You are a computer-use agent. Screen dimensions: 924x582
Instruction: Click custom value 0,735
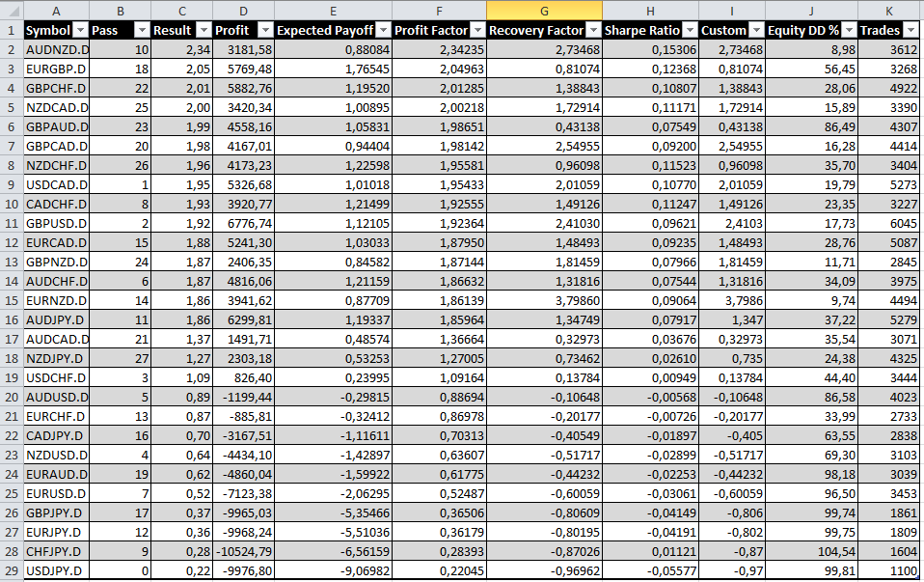pyautogui.click(x=732, y=358)
